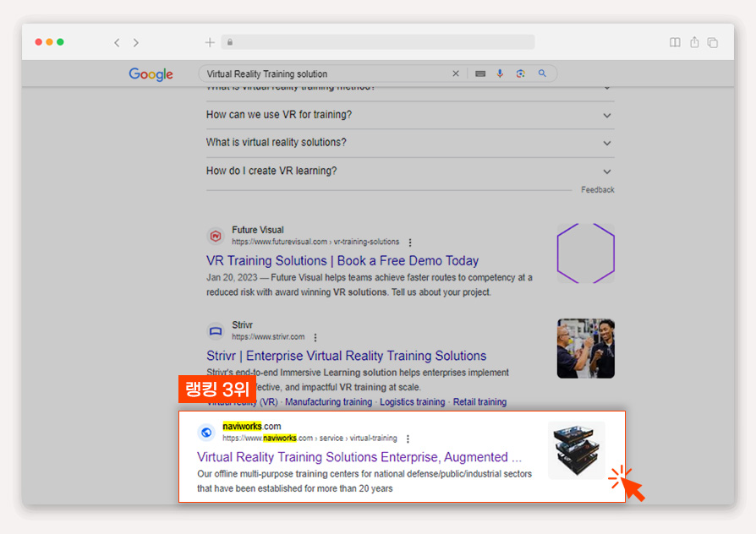Click the share icon in the browser toolbar
The height and width of the screenshot is (534, 756).
(x=694, y=42)
